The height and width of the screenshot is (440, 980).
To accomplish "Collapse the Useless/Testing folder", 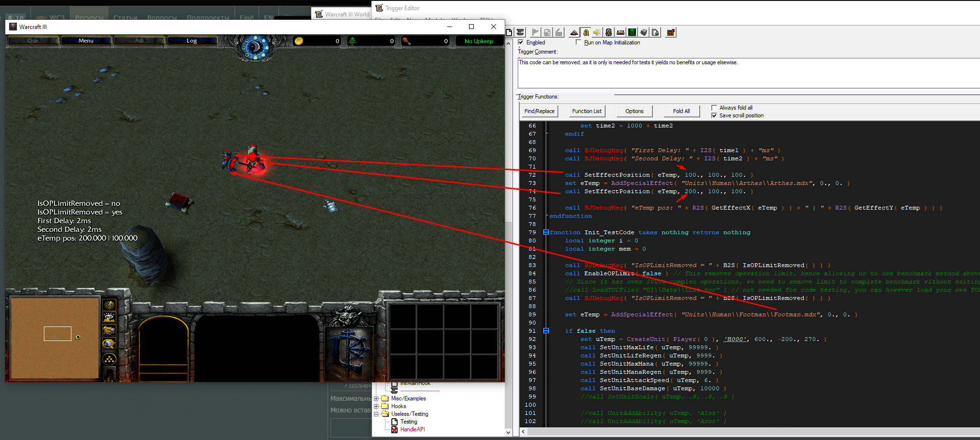I will tap(376, 414).
